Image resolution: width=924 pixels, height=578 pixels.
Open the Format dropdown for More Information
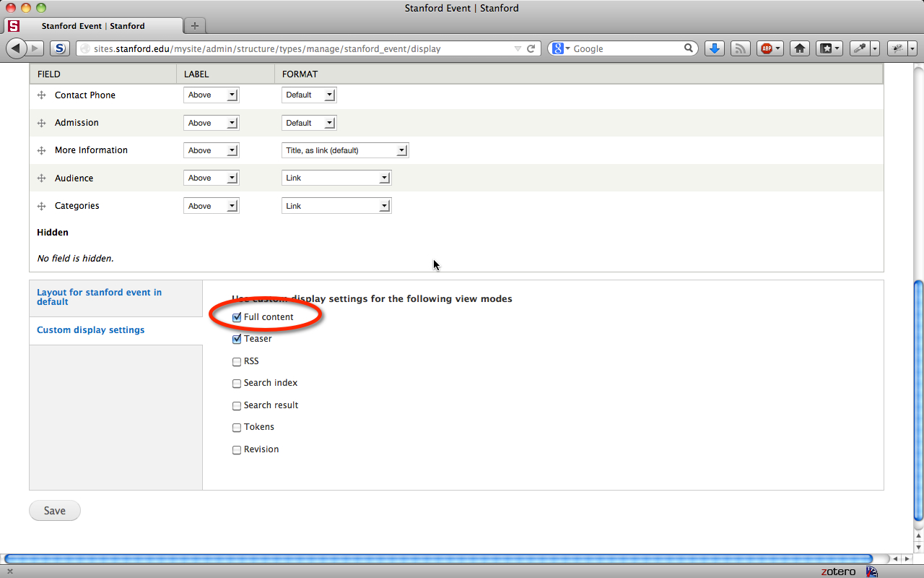[344, 150]
